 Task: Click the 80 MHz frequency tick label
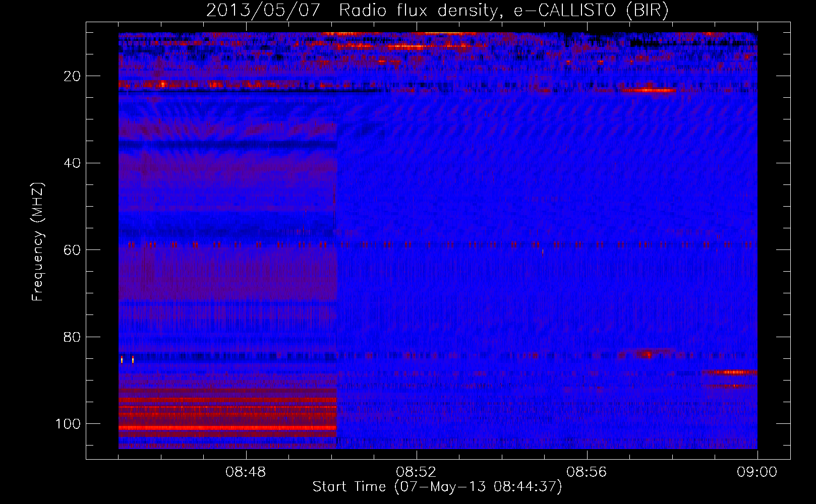pyautogui.click(x=73, y=337)
